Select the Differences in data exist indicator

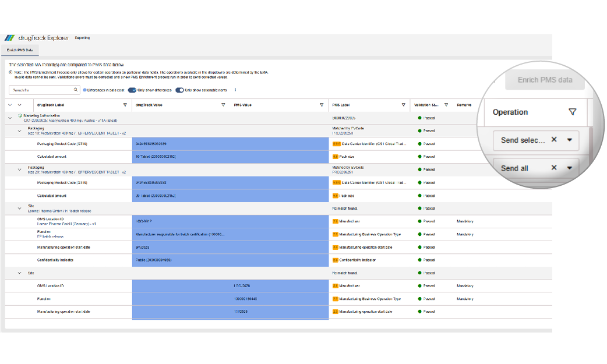pos(85,90)
